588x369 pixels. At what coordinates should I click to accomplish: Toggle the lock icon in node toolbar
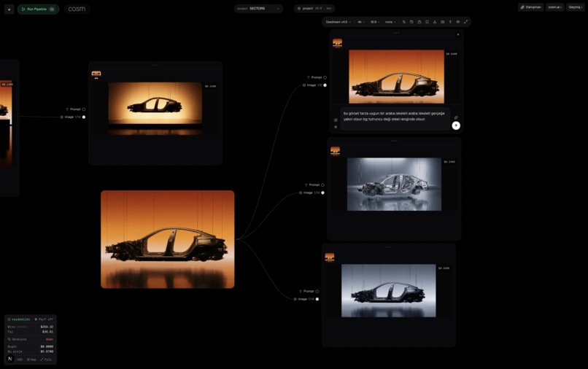[419, 22]
